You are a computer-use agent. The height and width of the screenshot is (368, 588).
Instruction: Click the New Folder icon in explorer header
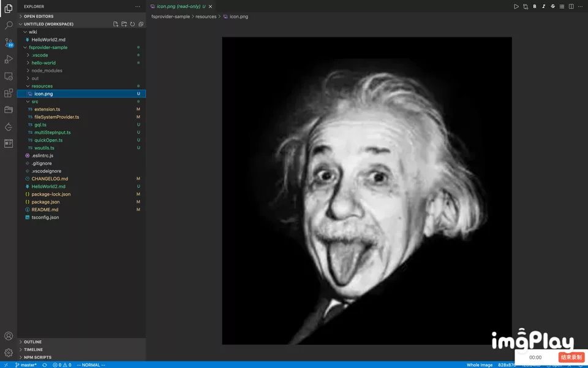(x=124, y=24)
